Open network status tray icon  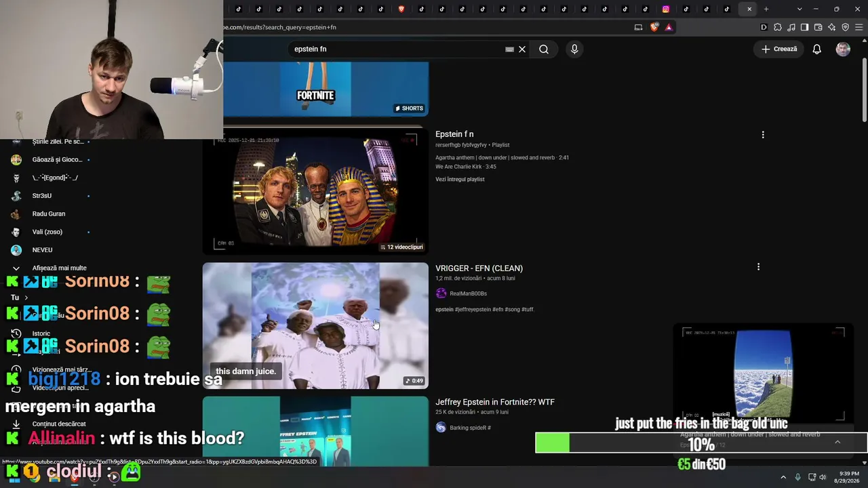[x=812, y=477]
